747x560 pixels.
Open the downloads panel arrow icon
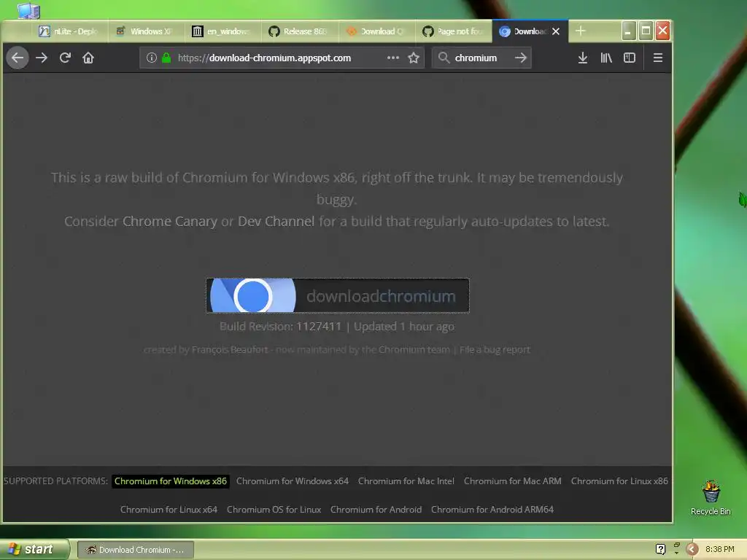click(x=583, y=58)
